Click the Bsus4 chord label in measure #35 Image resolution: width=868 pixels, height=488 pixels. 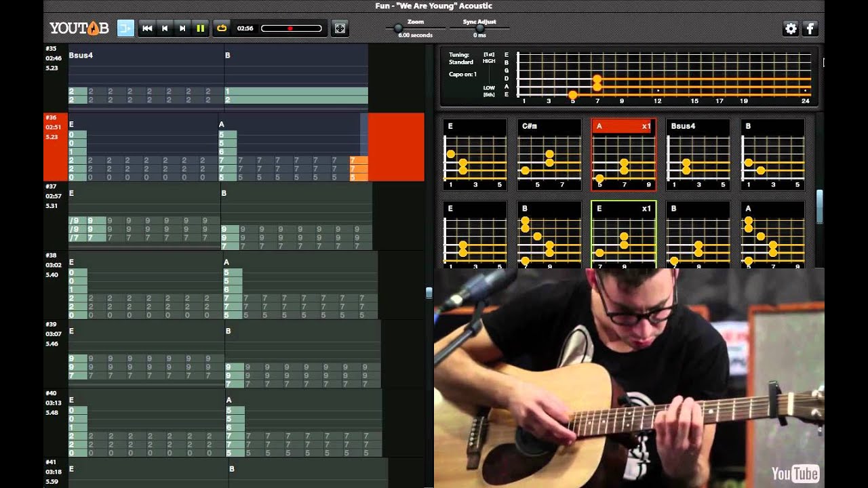[81, 55]
